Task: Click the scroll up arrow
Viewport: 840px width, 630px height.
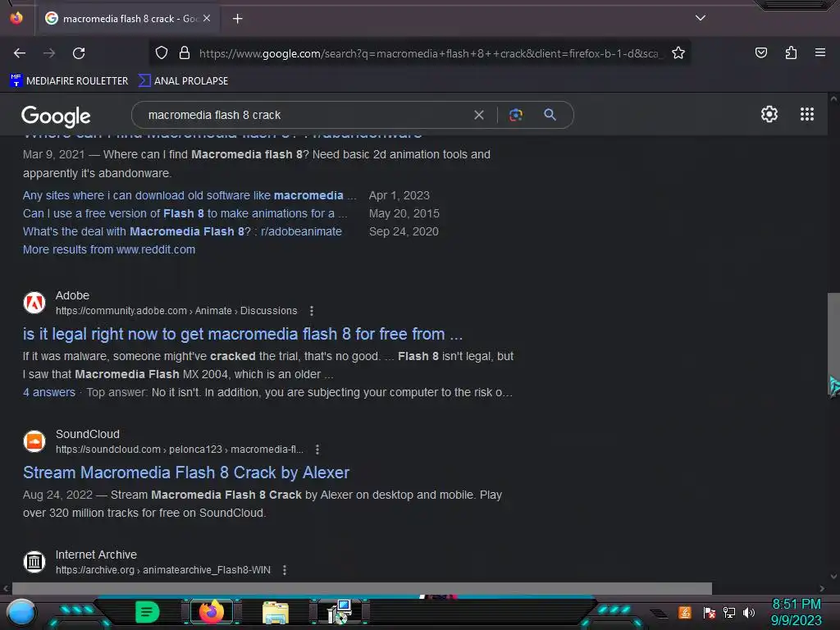Action: click(x=833, y=98)
